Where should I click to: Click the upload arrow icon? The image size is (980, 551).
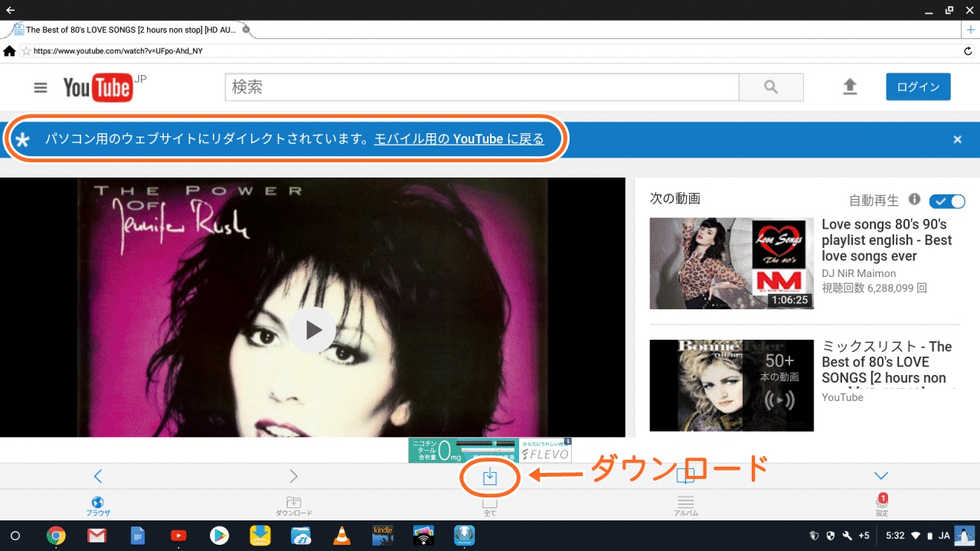tap(850, 86)
